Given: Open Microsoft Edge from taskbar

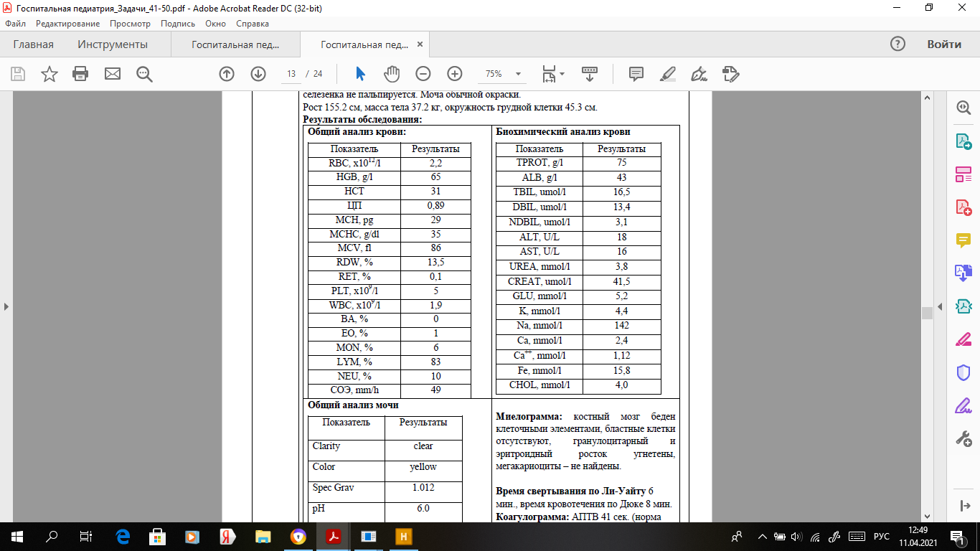Looking at the screenshot, I should (x=123, y=536).
